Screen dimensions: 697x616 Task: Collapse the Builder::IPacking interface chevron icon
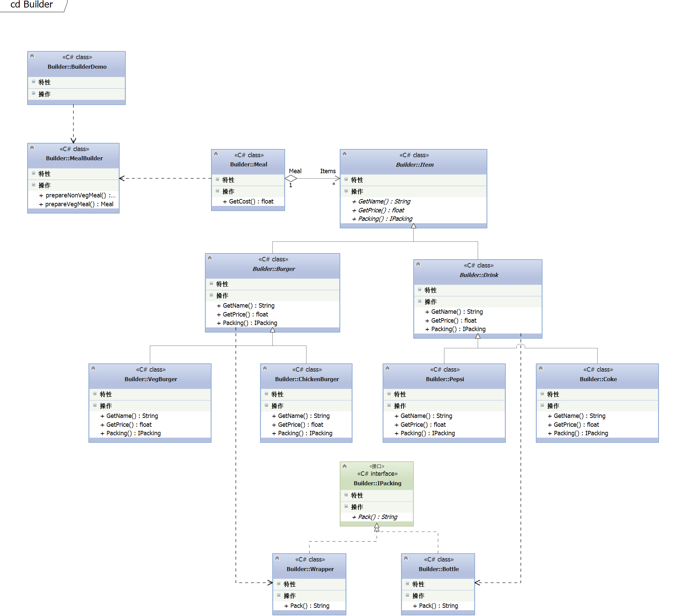point(345,466)
